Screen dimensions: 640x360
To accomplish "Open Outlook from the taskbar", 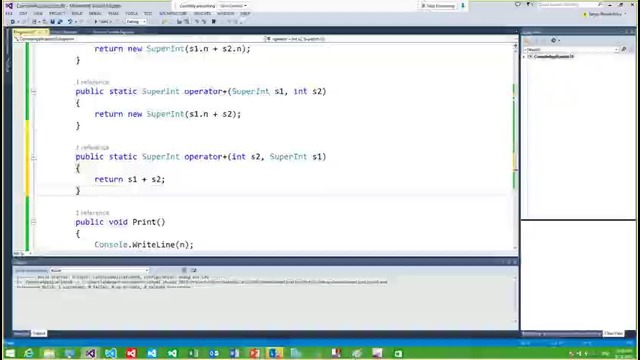I will point(214,353).
